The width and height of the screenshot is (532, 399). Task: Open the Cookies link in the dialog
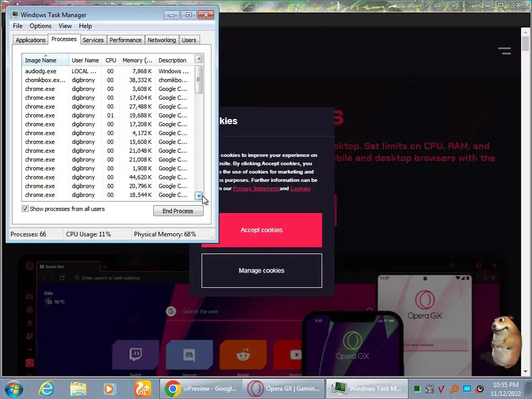300,188
